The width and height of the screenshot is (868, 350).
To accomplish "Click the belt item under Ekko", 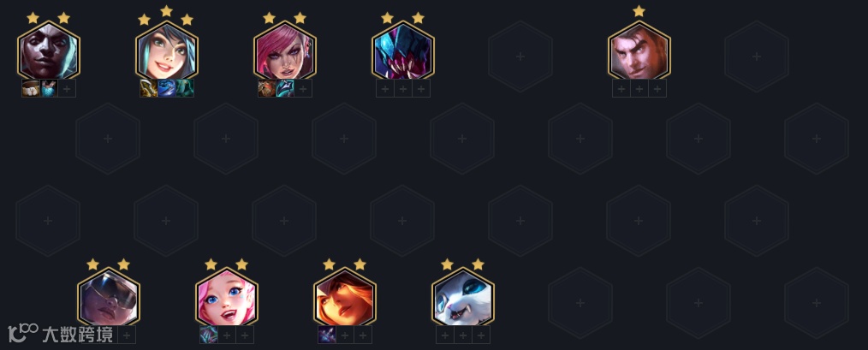I will pos(31,88).
